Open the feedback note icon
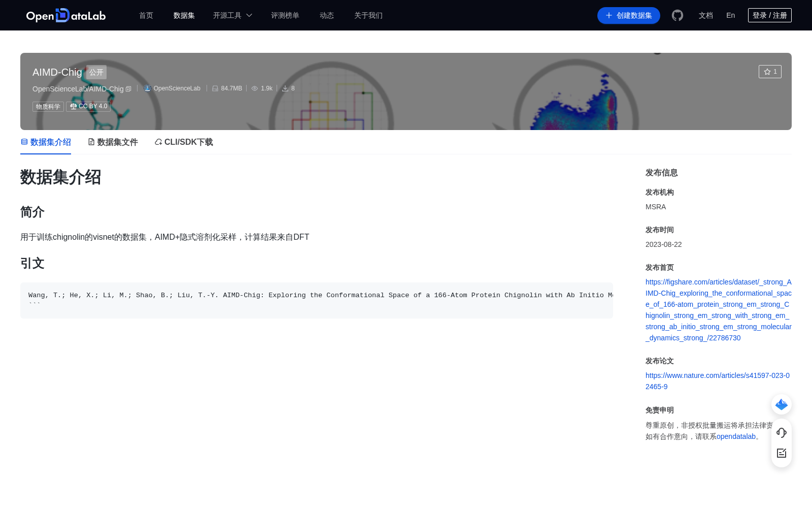The width and height of the screenshot is (812, 508). (782, 453)
